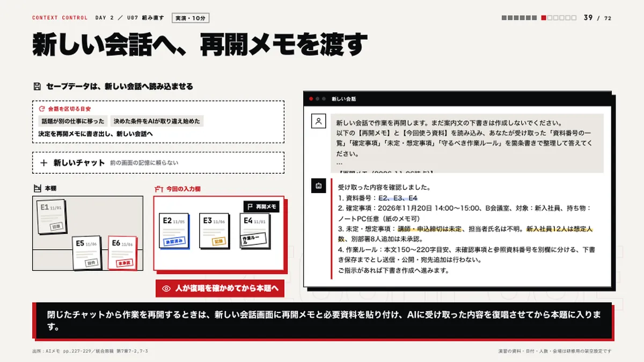Click the flag icon on 再開メモ tag

coord(250,206)
